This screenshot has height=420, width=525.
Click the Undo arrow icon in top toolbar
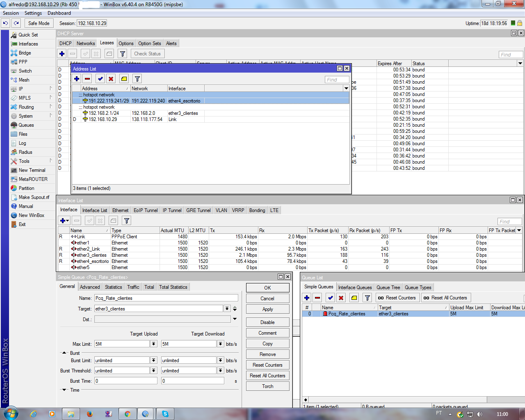click(6, 23)
